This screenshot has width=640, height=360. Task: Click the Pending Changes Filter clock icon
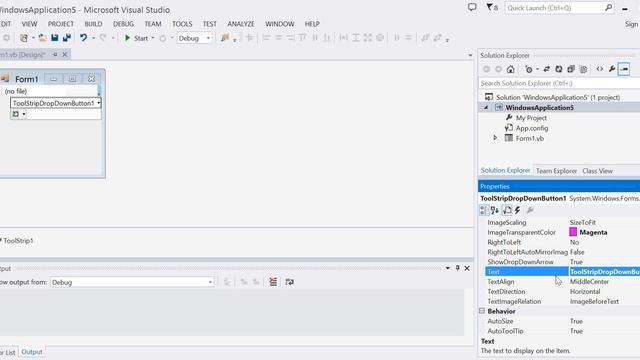529,69
